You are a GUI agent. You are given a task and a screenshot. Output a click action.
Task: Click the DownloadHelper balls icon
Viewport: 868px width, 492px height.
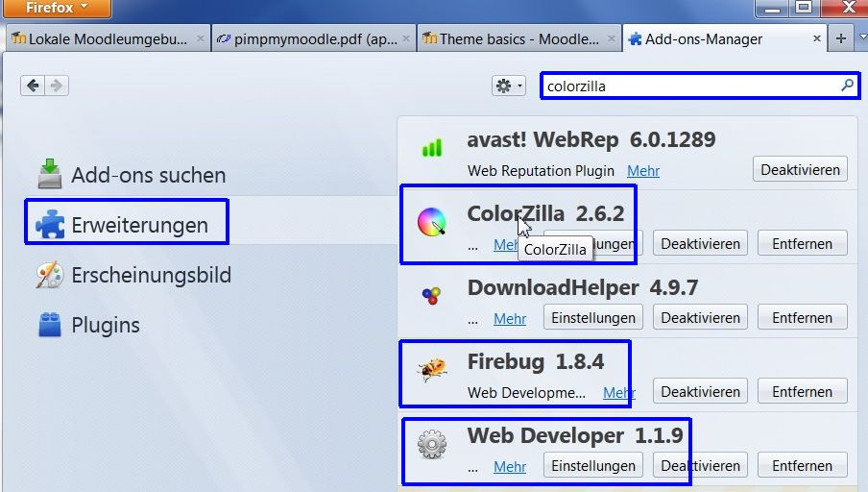point(432,295)
